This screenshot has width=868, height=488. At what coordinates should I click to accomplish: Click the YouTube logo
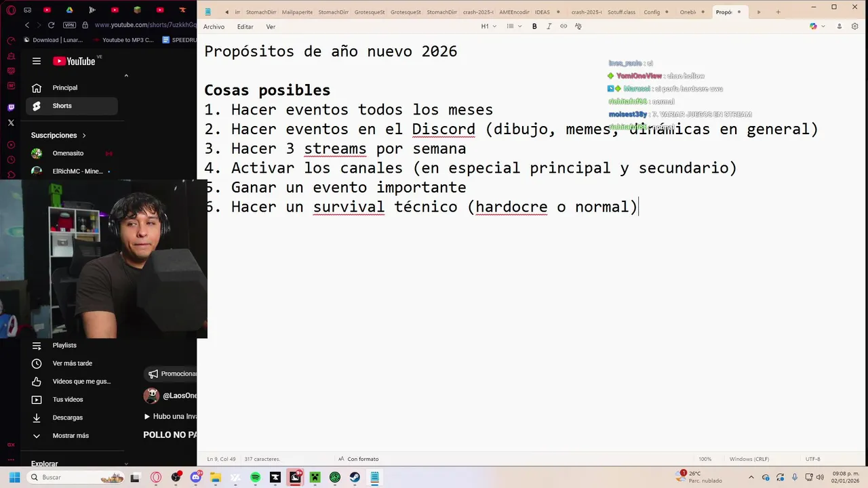pyautogui.click(x=74, y=61)
